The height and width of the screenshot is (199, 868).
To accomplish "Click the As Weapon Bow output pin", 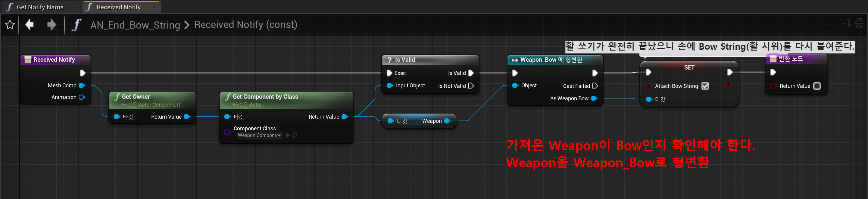I will coord(594,99).
